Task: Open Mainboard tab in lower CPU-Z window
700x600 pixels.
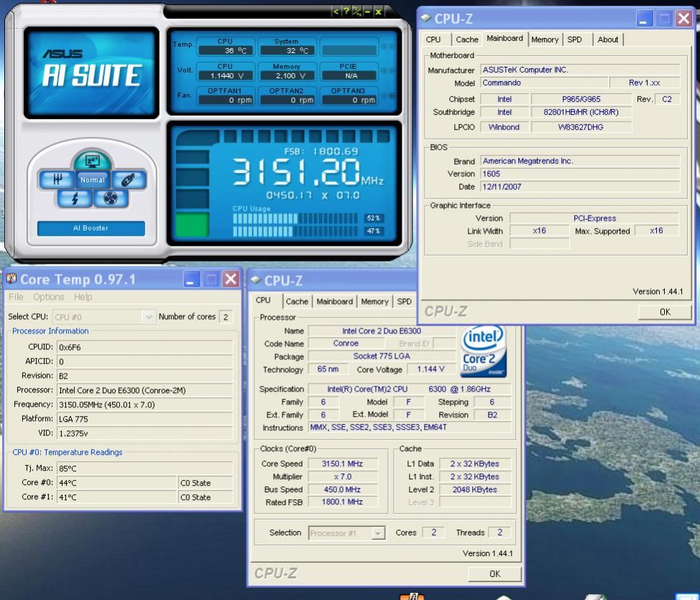Action: click(x=334, y=302)
